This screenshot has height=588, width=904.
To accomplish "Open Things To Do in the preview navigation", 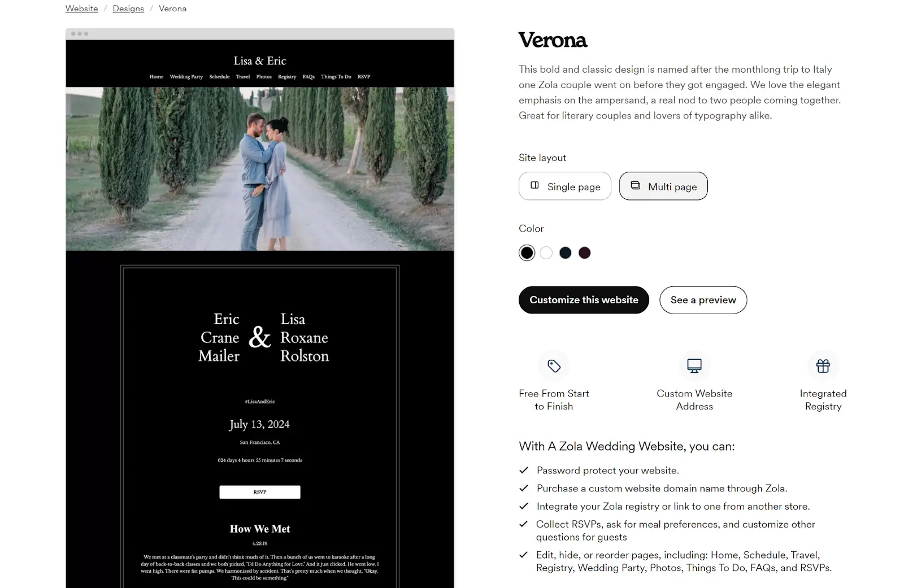I will (336, 77).
